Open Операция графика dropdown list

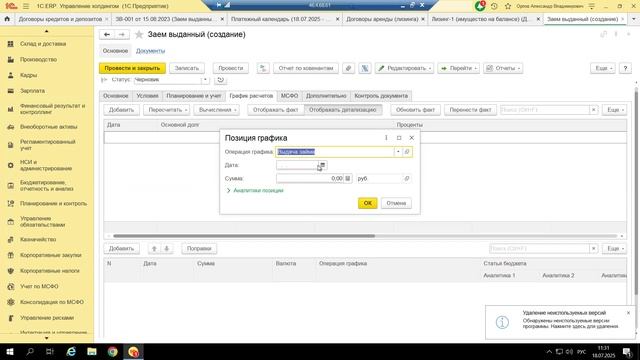pos(398,152)
